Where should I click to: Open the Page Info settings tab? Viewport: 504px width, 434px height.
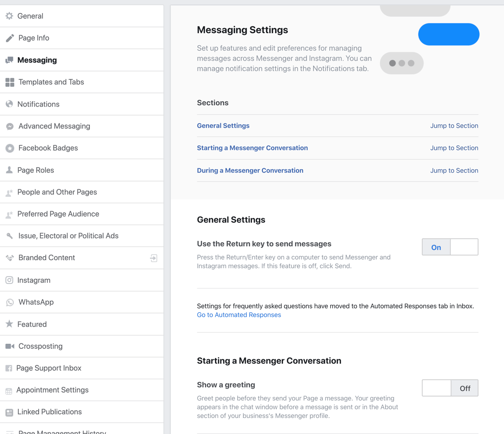[x=82, y=38]
